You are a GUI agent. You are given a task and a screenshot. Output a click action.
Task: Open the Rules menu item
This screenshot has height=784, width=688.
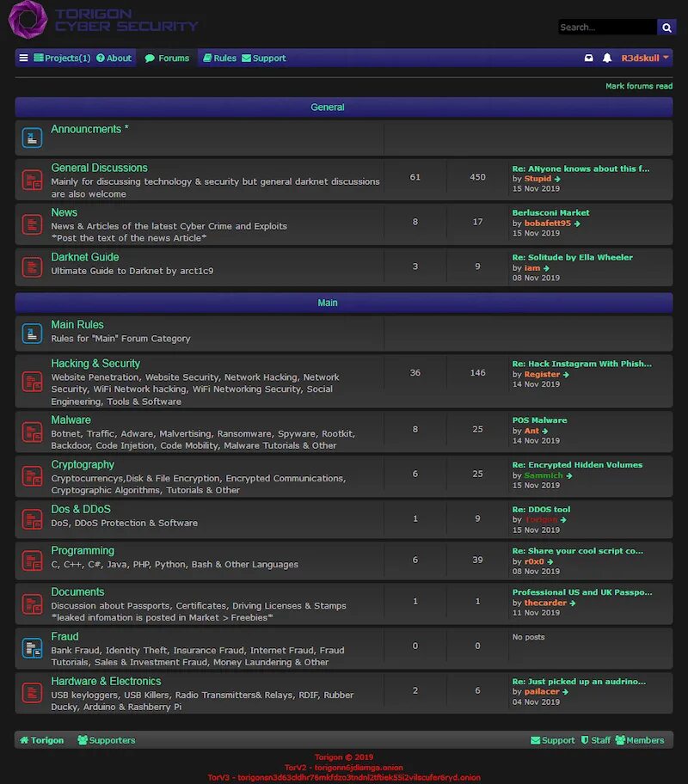(219, 58)
